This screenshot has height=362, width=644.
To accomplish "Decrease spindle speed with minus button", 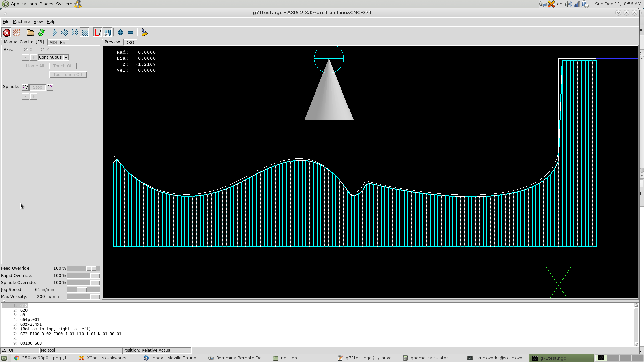I will tap(25, 96).
